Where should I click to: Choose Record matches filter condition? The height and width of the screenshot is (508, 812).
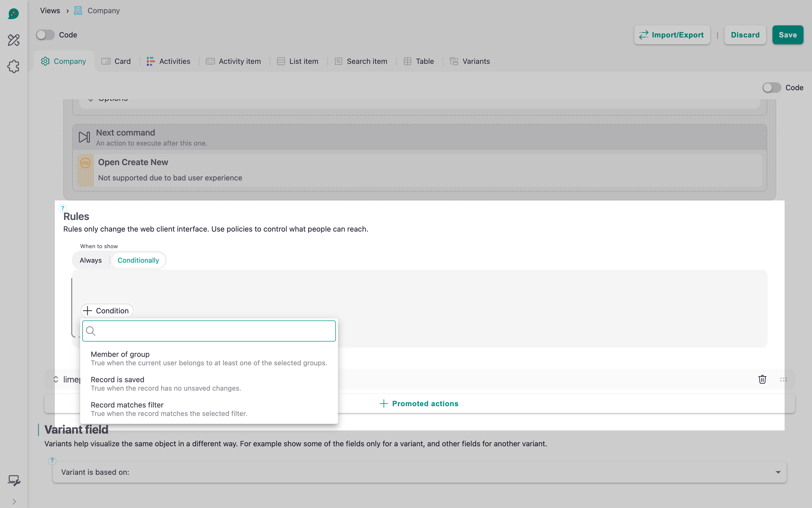coord(209,409)
